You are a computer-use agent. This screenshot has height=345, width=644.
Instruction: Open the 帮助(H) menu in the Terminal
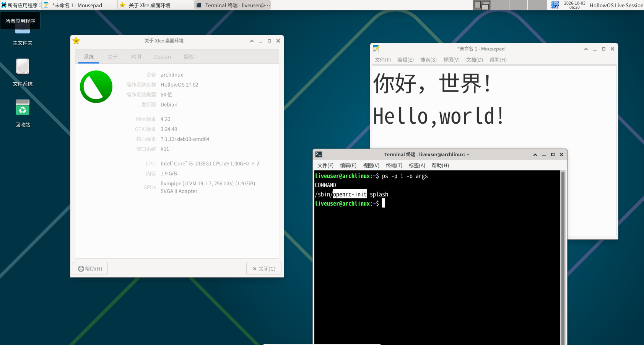click(x=440, y=165)
